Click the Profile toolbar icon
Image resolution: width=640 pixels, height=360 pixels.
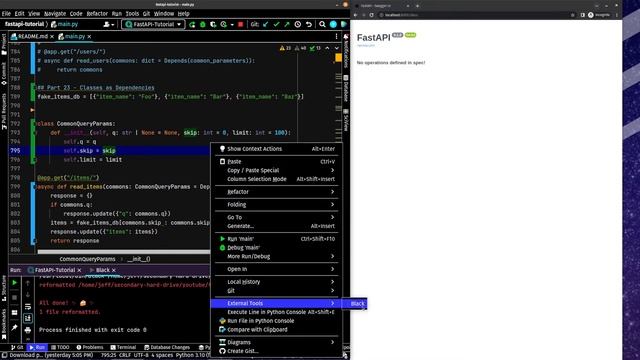(224, 24)
